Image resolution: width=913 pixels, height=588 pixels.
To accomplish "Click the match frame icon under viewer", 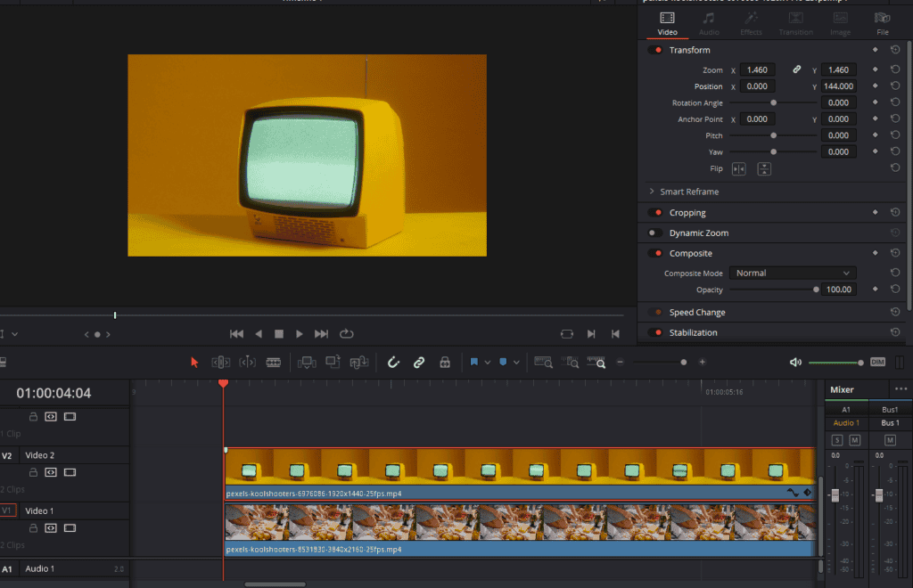I will [566, 334].
